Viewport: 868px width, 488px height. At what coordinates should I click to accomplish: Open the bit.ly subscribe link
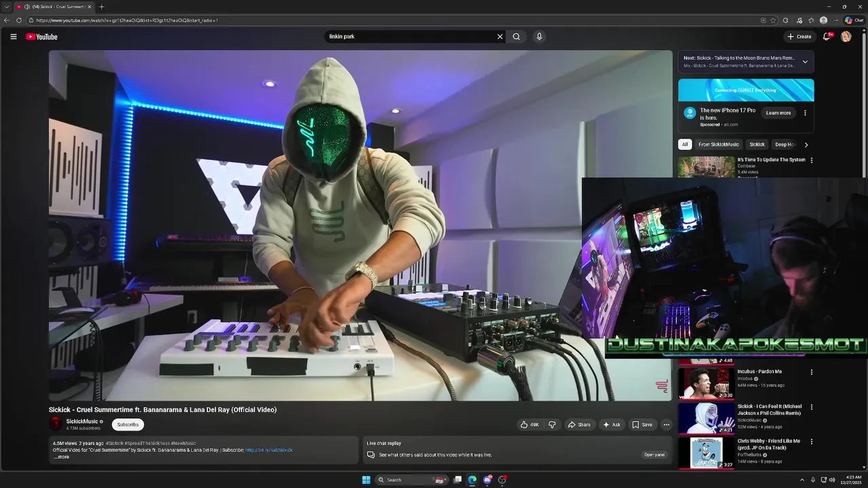pyautogui.click(x=269, y=450)
